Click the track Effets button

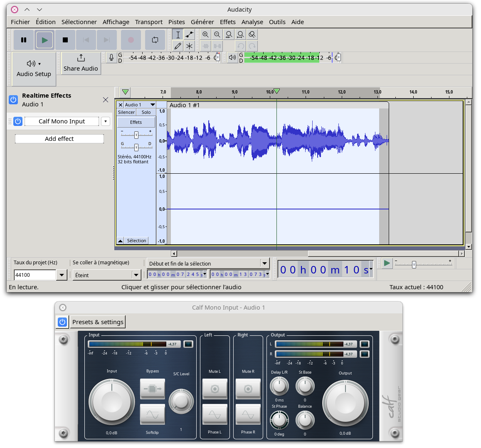(136, 122)
